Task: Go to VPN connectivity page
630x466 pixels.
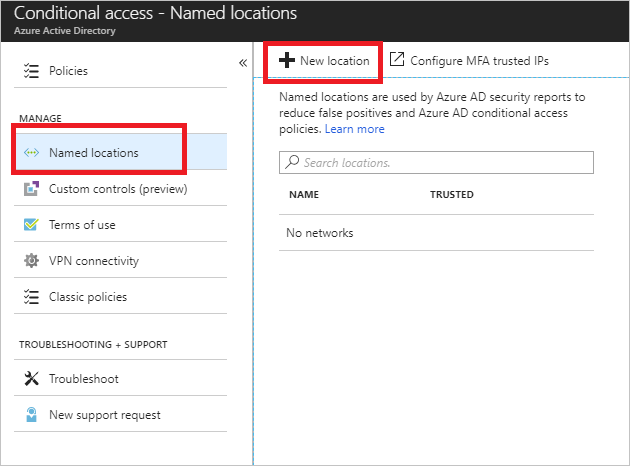Action: pyautogui.click(x=93, y=261)
